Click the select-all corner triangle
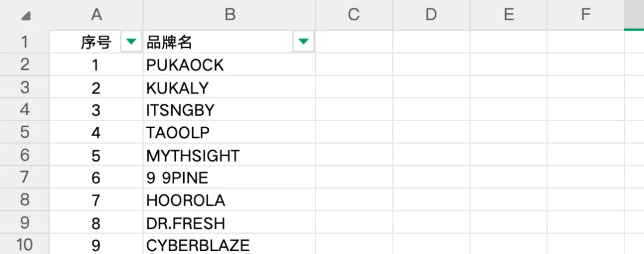The image size is (644, 254). click(x=26, y=16)
